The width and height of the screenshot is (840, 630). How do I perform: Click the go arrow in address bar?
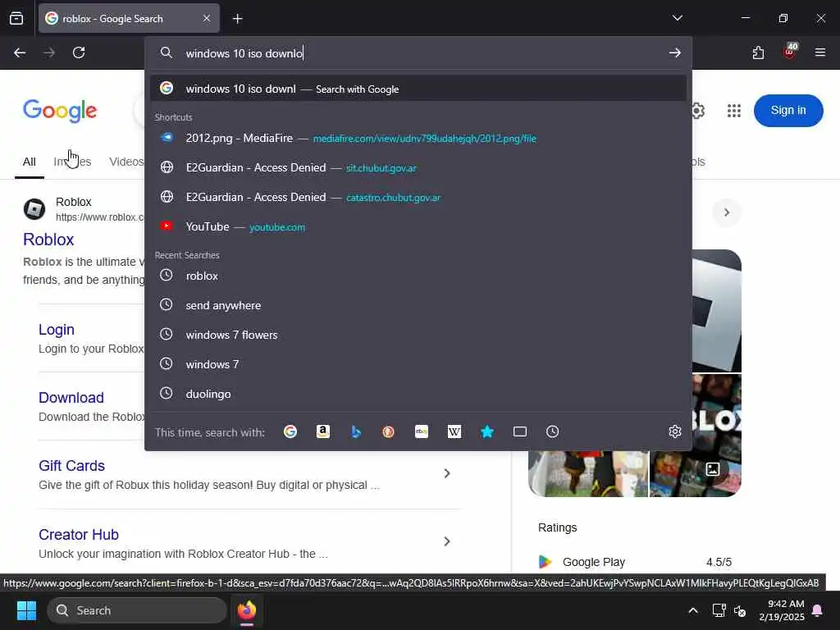pyautogui.click(x=675, y=53)
